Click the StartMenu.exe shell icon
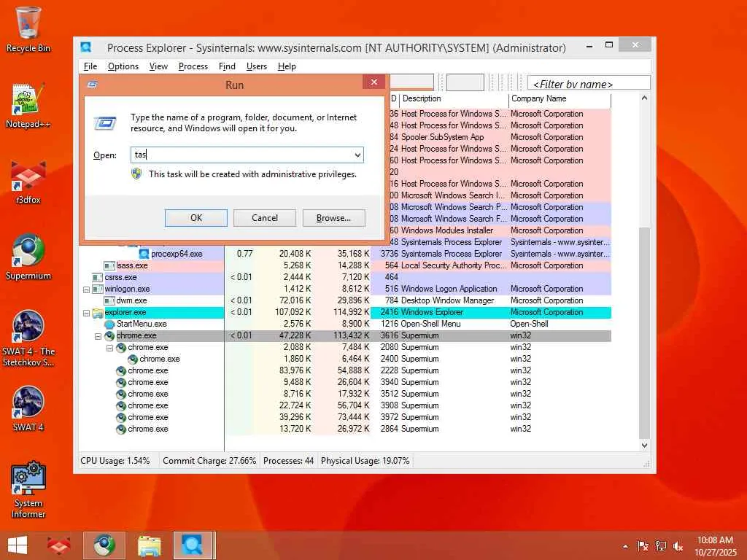Viewport: 747px width, 560px height. (109, 324)
